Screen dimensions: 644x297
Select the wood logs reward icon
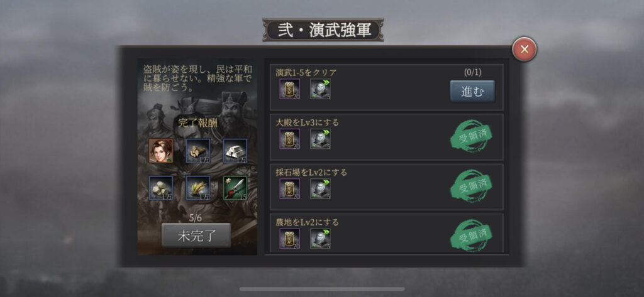(198, 151)
